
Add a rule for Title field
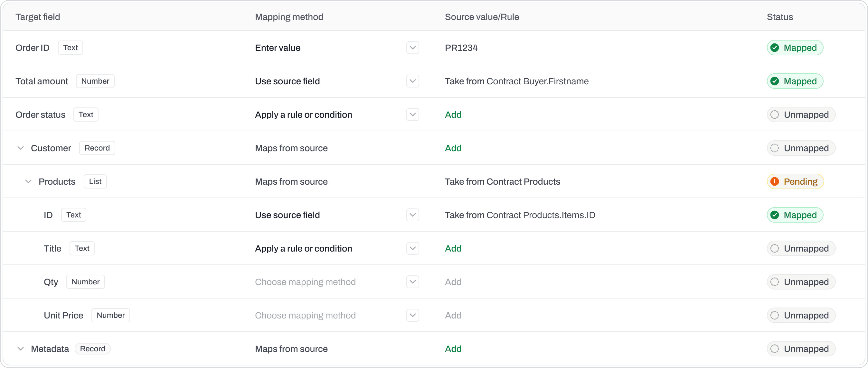[x=453, y=248]
